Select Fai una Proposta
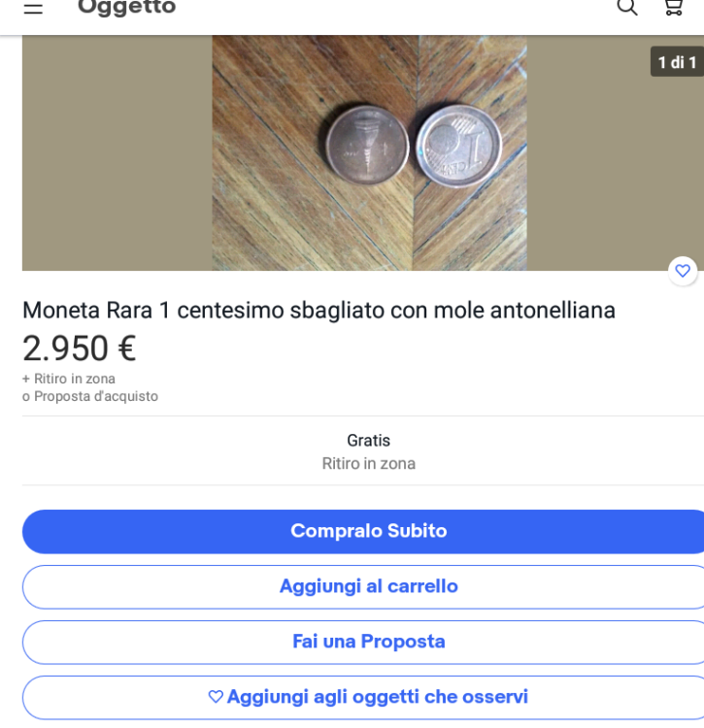The width and height of the screenshot is (704, 728). coord(369,642)
